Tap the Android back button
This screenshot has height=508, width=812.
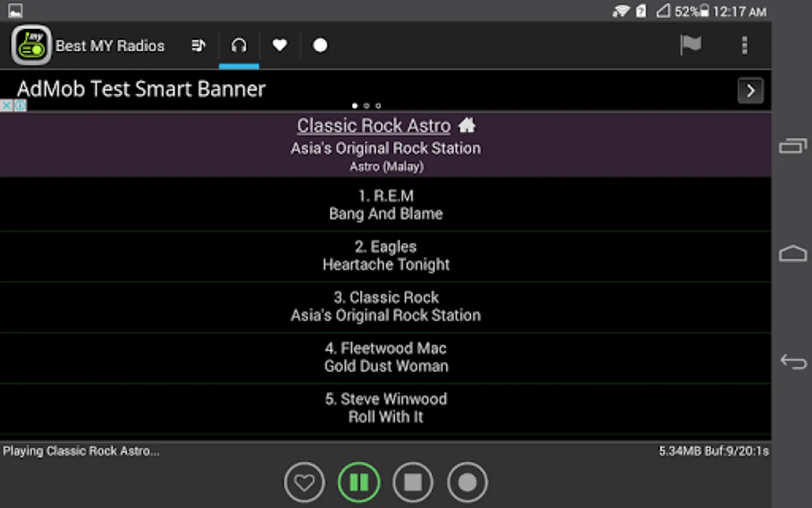[x=793, y=361]
